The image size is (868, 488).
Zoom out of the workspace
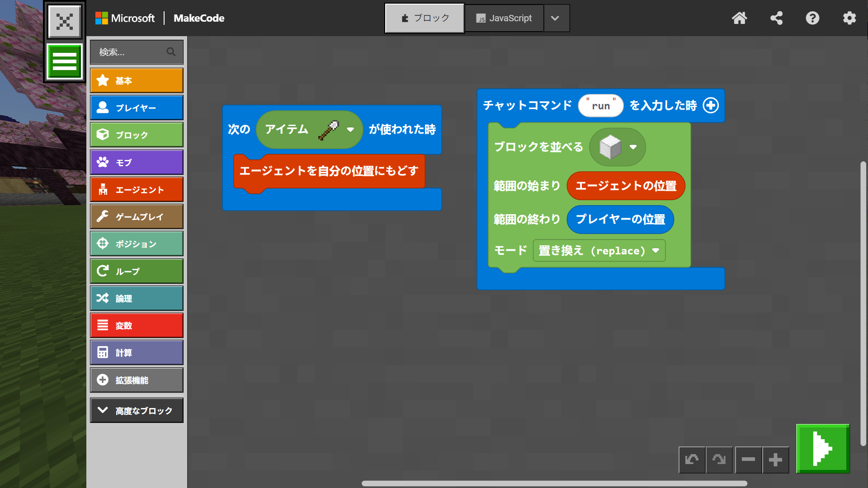tap(748, 460)
